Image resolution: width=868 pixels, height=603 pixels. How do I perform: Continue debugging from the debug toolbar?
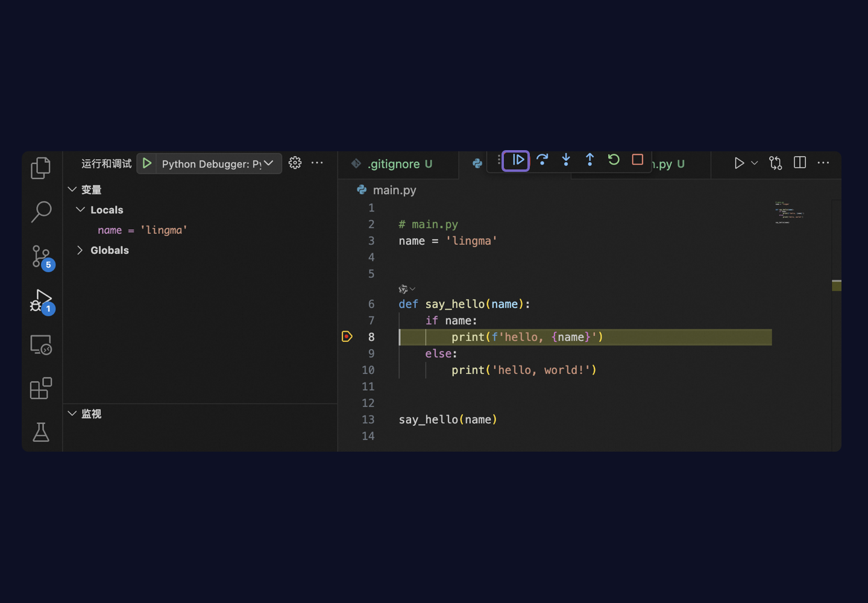point(517,160)
